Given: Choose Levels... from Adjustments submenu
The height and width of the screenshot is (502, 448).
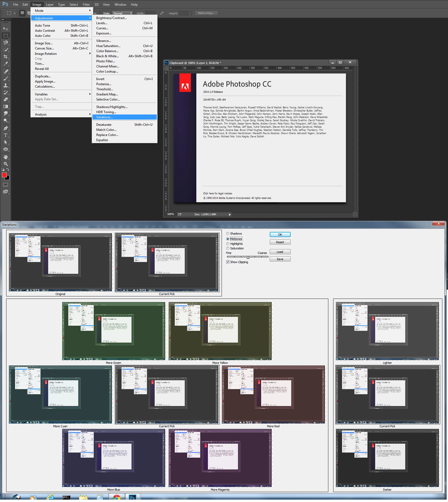Looking at the screenshot, I should point(125,23).
